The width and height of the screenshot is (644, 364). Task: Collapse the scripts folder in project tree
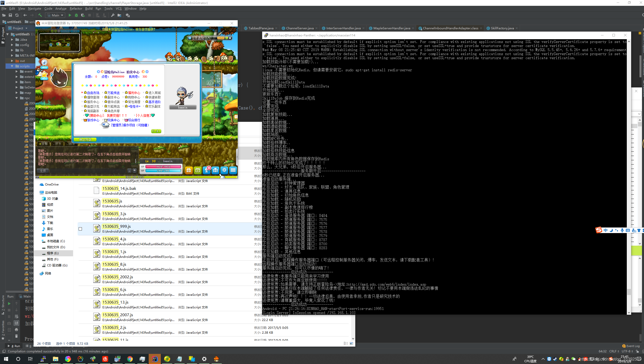(12, 66)
